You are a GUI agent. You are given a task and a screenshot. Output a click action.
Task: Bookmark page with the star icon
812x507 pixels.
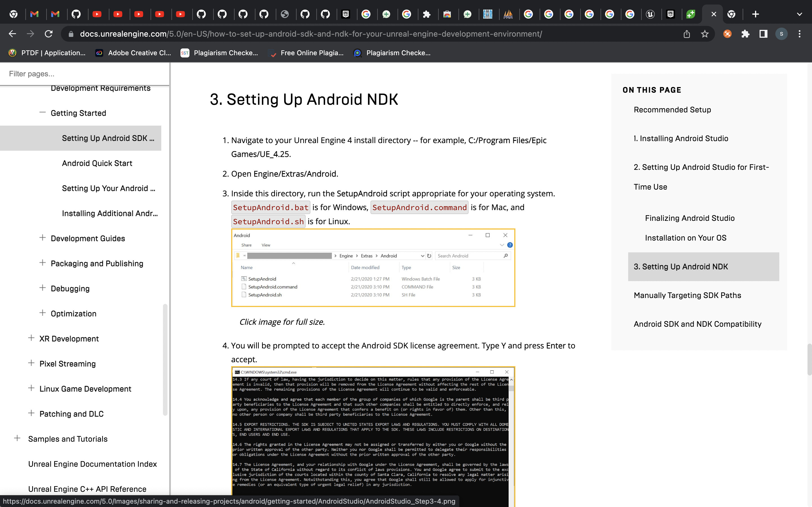click(705, 34)
